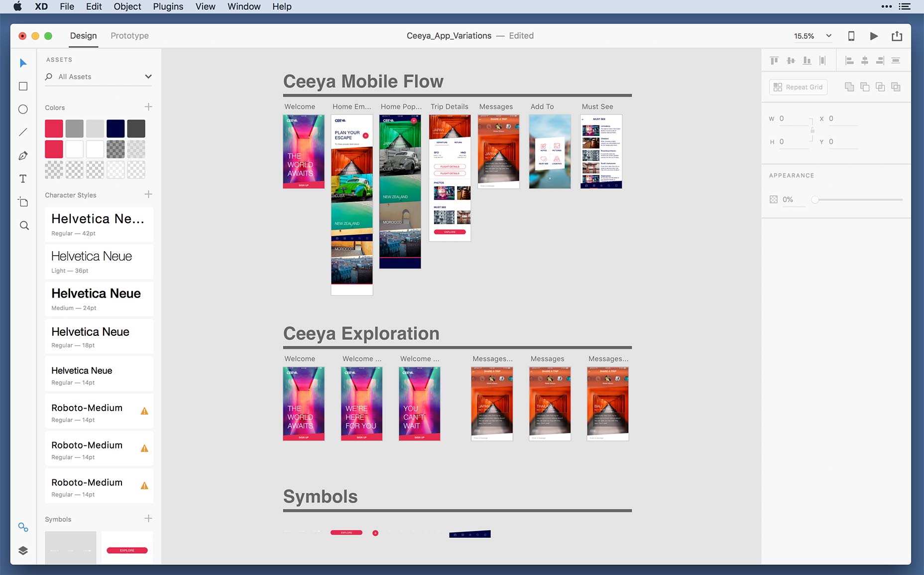Viewport: 924px width, 575px height.
Task: Open the Apple menu
Action: [17, 6]
